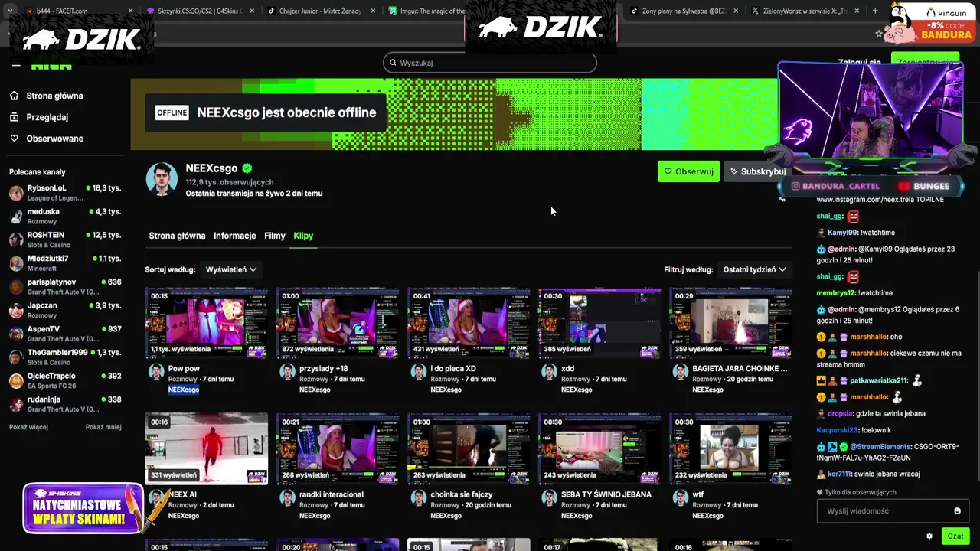The image size is (980, 551).
Task: Play the przysiady +18 clip thumbnail
Action: tap(338, 322)
